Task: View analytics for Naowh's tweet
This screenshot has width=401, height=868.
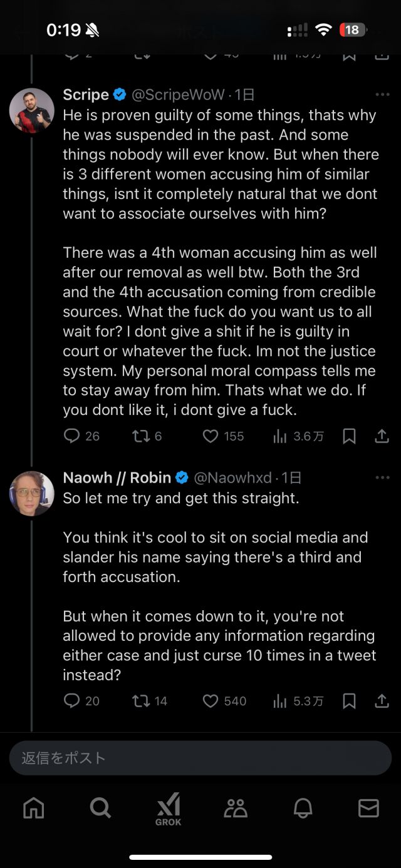Action: (298, 701)
